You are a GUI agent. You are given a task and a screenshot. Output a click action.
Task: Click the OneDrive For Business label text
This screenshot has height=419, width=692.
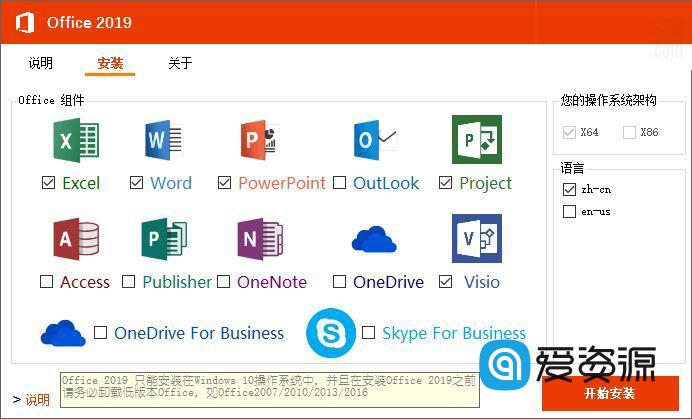[x=199, y=333]
